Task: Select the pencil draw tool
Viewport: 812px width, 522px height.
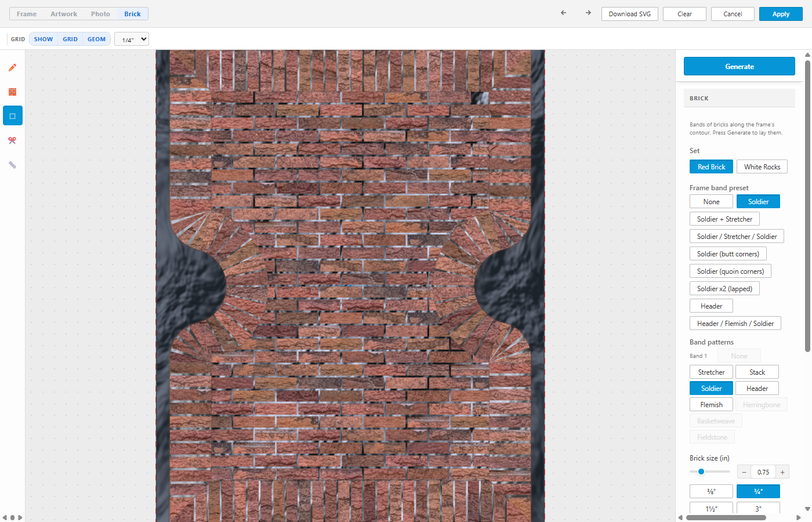Action: click(12, 67)
